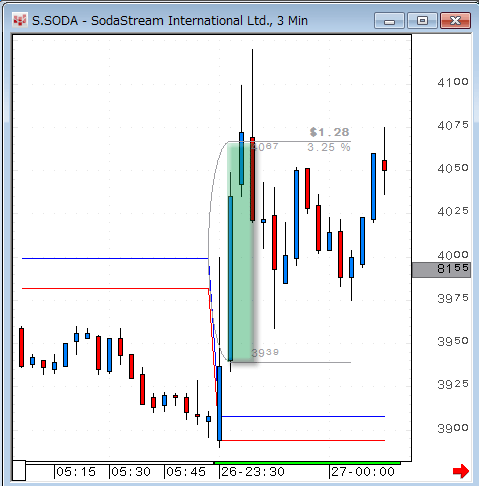
Task: Click the 05:30 time axis label
Action: (x=131, y=472)
